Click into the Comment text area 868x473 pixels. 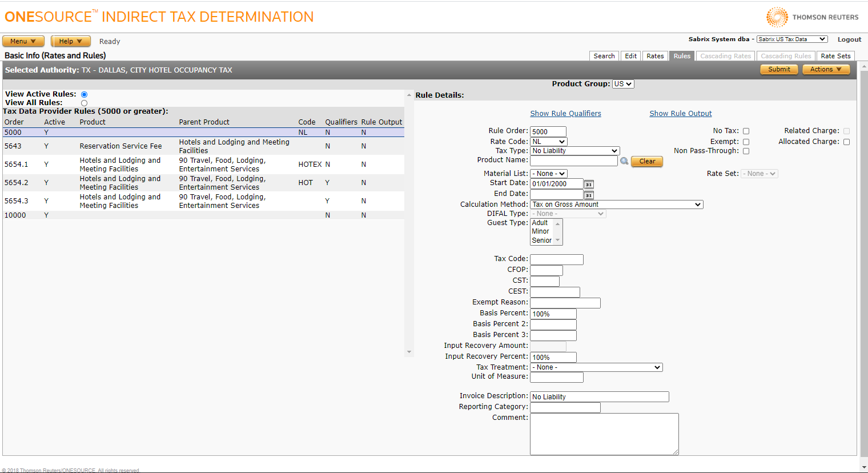click(x=604, y=434)
